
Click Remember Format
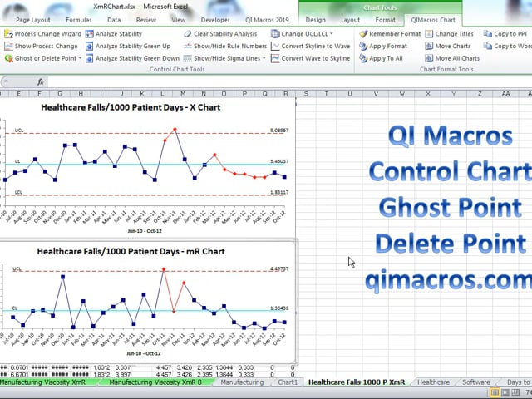390,34
